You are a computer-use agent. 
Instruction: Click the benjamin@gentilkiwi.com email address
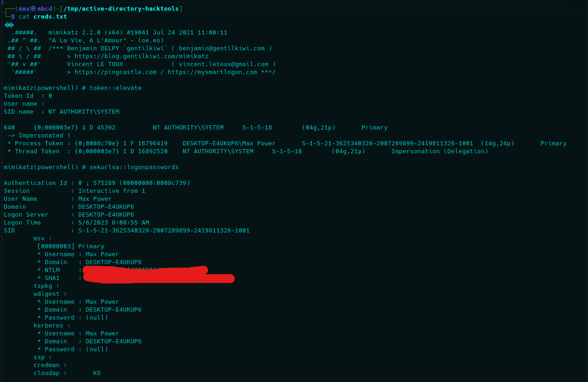222,48
